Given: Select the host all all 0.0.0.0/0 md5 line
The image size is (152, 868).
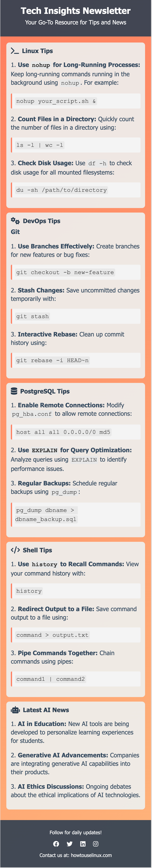Looking at the screenshot, I should pyautogui.click(x=63, y=432).
